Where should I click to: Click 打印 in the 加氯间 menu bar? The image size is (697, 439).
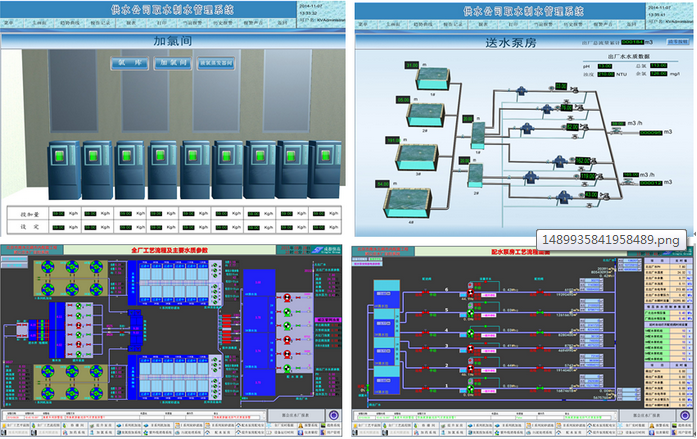pyautogui.click(x=160, y=23)
